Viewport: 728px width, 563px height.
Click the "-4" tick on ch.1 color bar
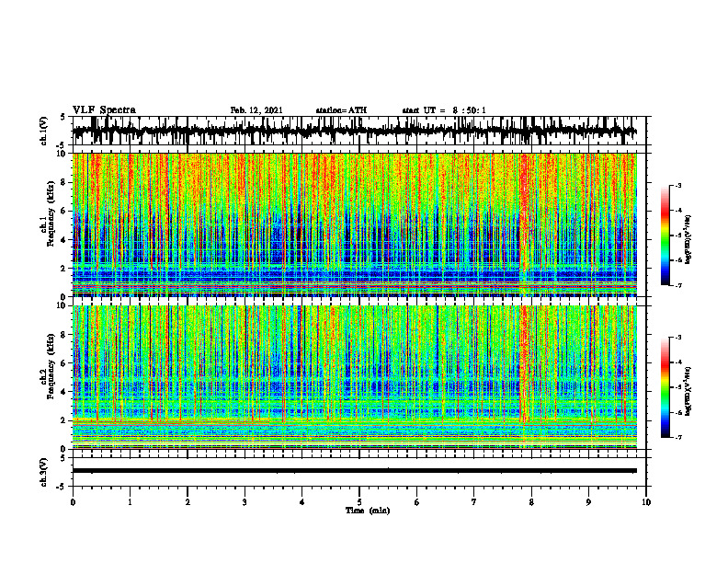(677, 211)
